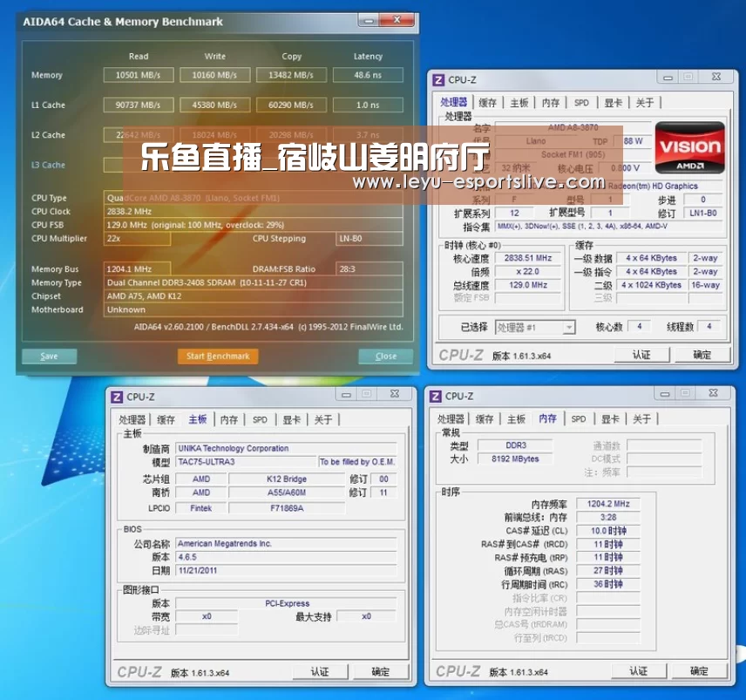Minimize the CPU-Z memory window

[665, 393]
